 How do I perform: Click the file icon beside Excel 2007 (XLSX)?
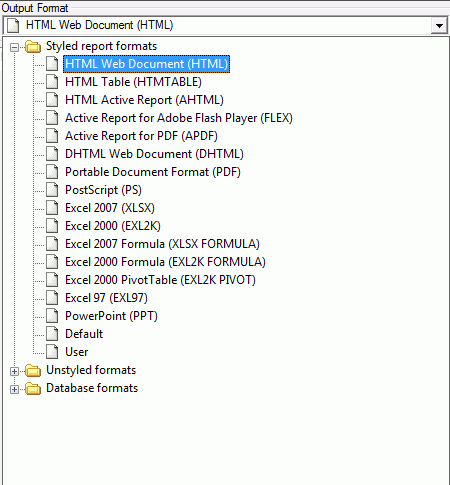[52, 208]
